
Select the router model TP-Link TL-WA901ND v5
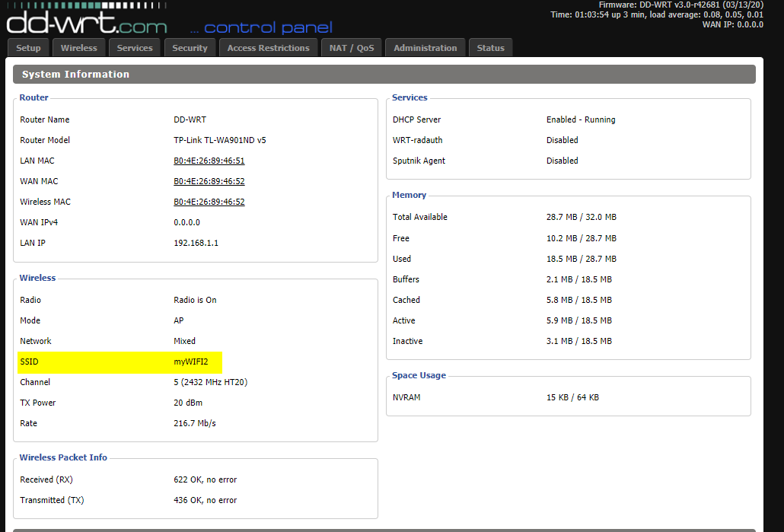pos(220,140)
